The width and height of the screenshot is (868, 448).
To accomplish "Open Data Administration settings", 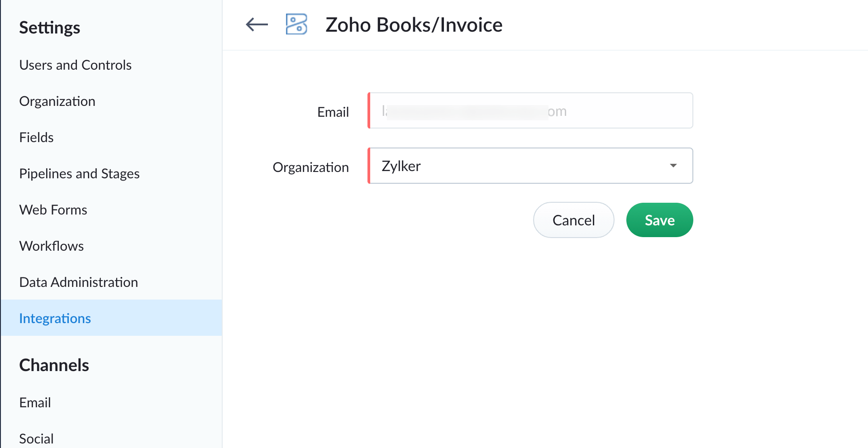I will pyautogui.click(x=78, y=282).
